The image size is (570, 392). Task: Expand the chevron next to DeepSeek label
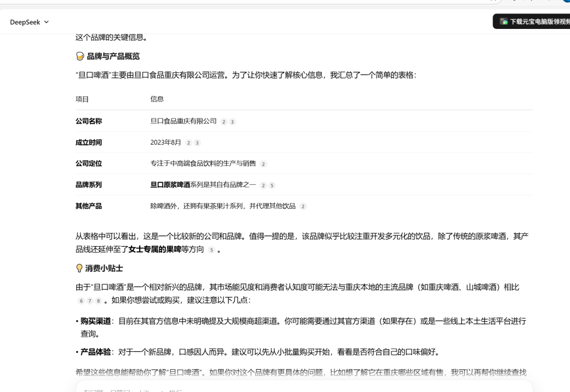46,22
